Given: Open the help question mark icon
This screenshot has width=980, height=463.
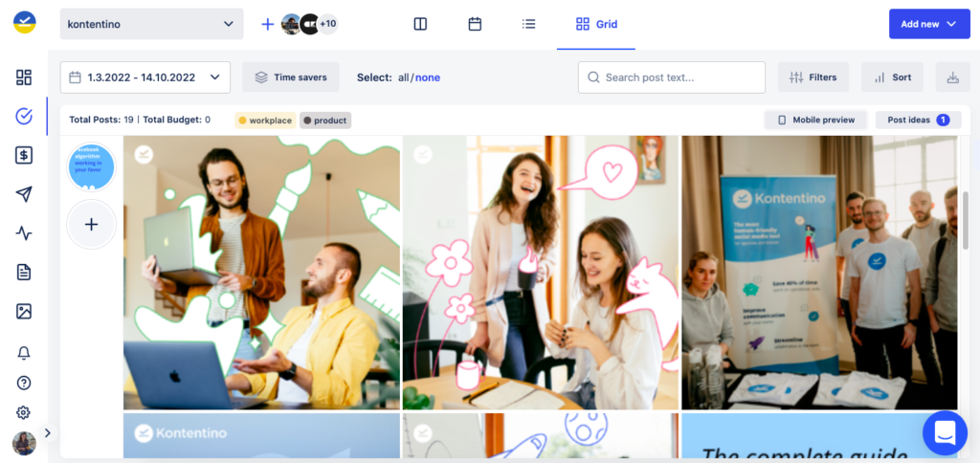Looking at the screenshot, I should point(24,383).
